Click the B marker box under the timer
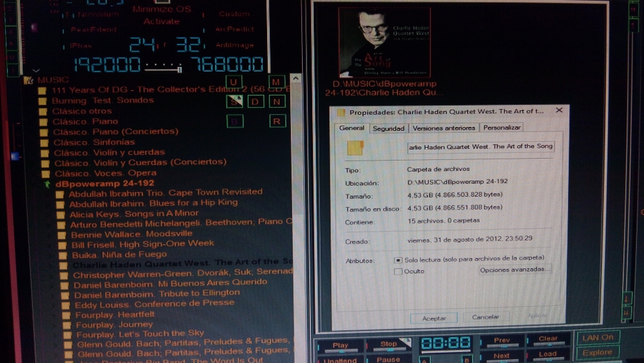Viewport: 644px width, 363px height. coord(466,360)
